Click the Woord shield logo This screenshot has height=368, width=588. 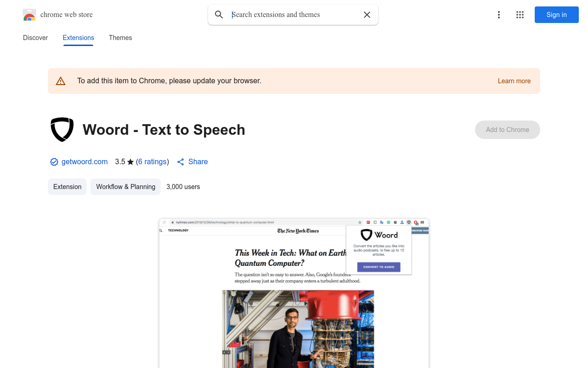[62, 130]
